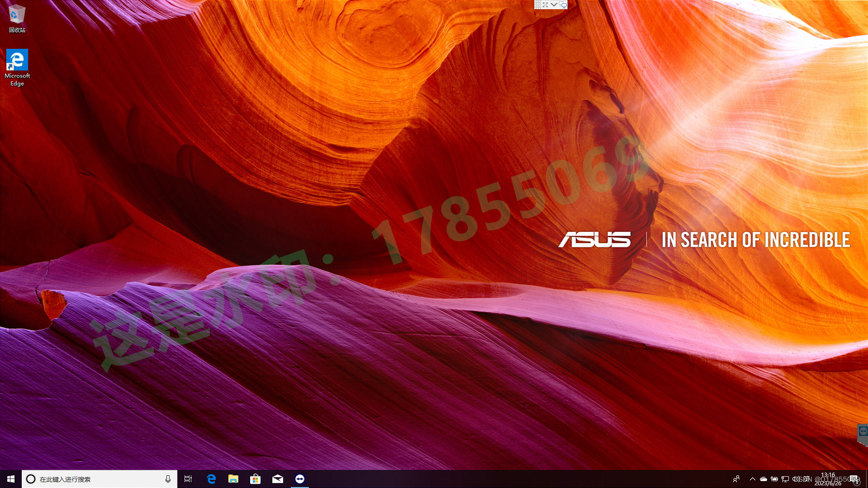
Task: Click the taskbar search box
Action: point(100,479)
